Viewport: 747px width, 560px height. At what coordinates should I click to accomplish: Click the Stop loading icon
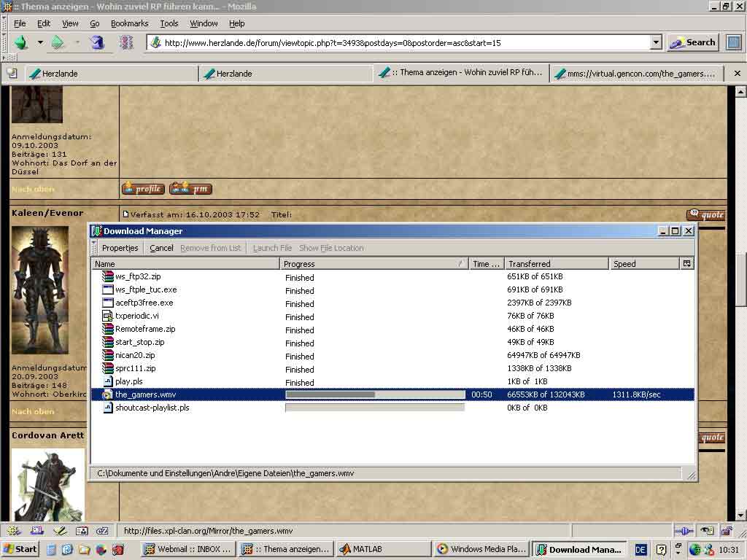coord(126,42)
